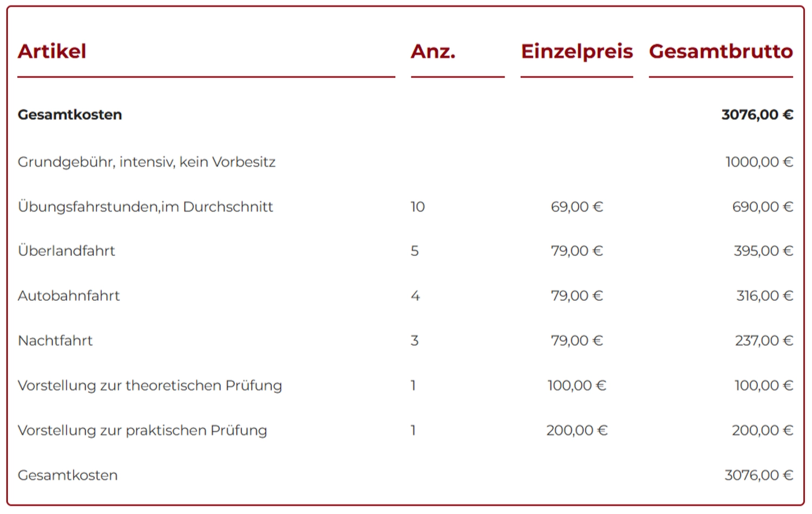Image resolution: width=812 pixels, height=514 pixels.
Task: Select the Autobahnfahrt item label
Action: [x=69, y=296]
